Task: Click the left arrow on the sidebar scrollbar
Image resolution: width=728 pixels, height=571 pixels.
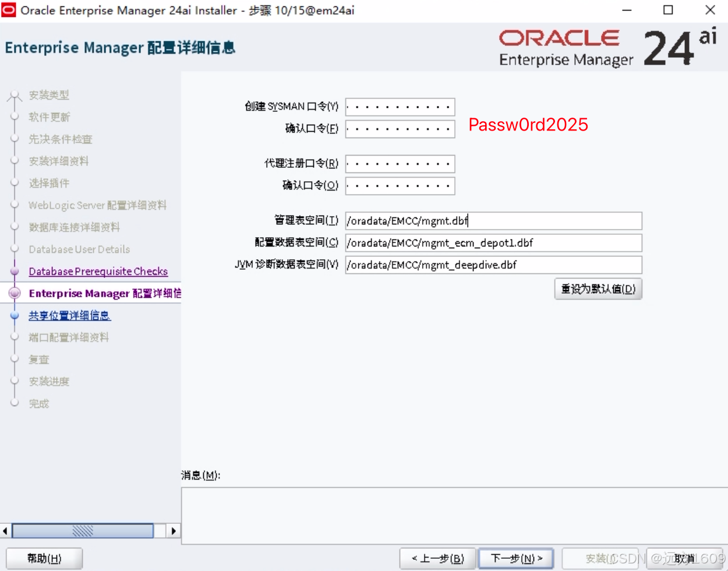Action: coord(5,531)
